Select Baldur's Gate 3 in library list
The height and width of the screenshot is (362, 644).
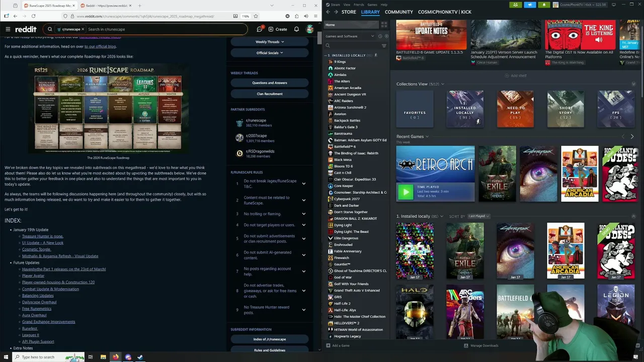[x=346, y=127]
